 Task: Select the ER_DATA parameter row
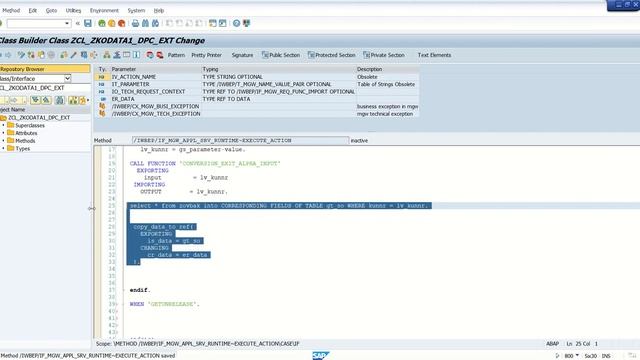pos(256,99)
